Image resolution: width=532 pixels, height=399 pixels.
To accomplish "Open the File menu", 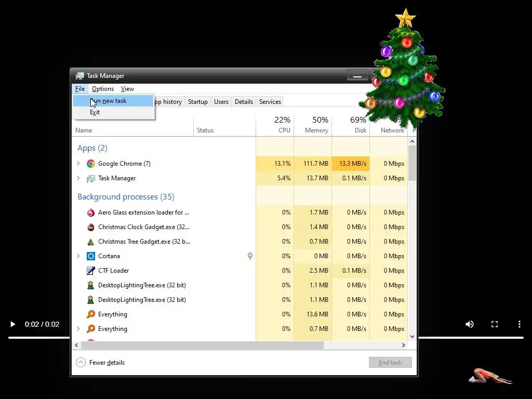I will pyautogui.click(x=80, y=89).
